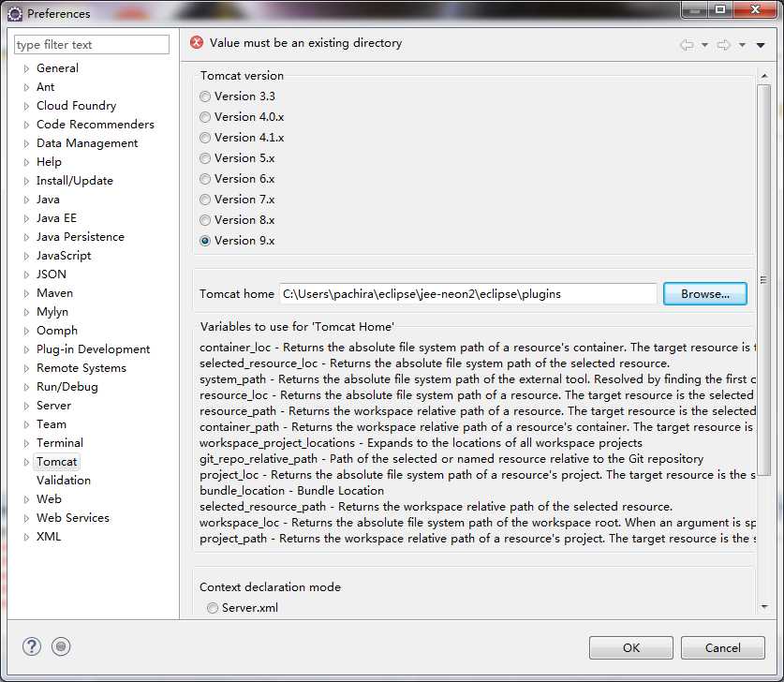Select Oomph in the tree

click(57, 331)
